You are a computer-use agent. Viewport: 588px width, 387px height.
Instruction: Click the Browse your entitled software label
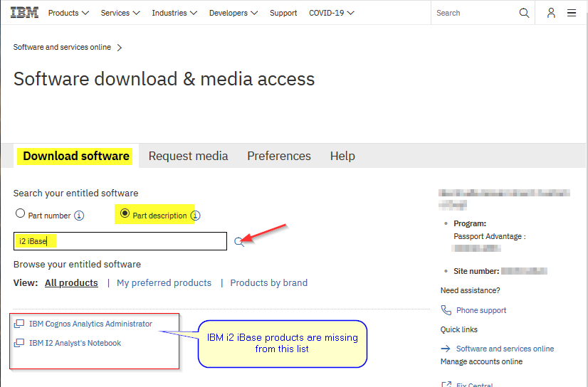click(x=78, y=265)
